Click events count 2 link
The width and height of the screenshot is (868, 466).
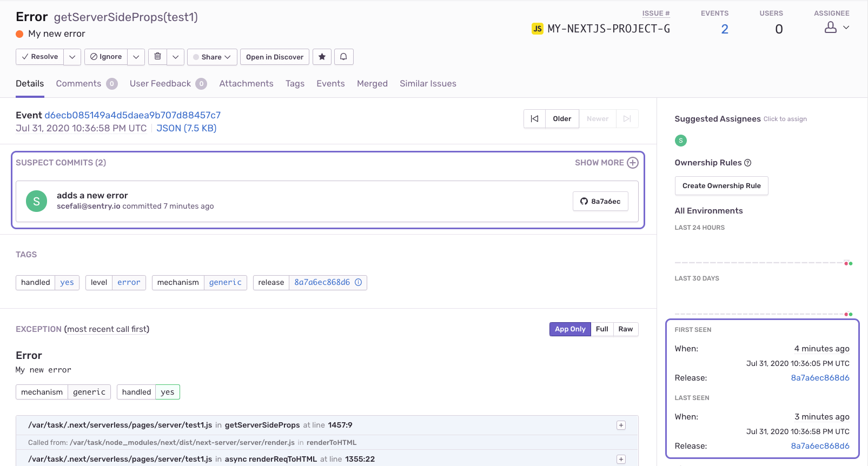pos(725,29)
